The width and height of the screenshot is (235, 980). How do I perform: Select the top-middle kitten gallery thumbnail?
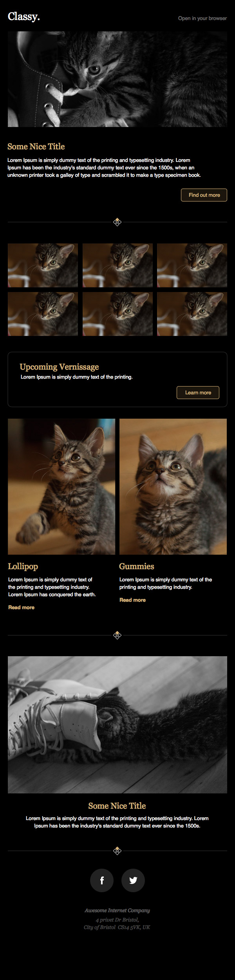click(x=117, y=265)
